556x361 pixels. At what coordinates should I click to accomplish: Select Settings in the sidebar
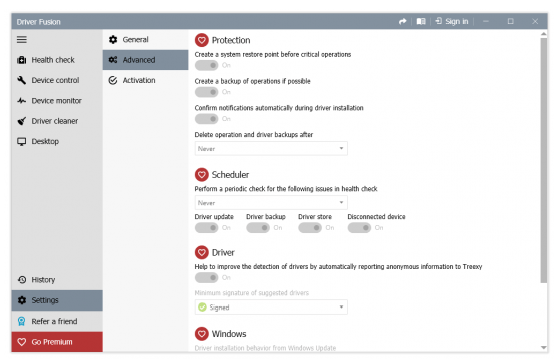pyautogui.click(x=57, y=300)
